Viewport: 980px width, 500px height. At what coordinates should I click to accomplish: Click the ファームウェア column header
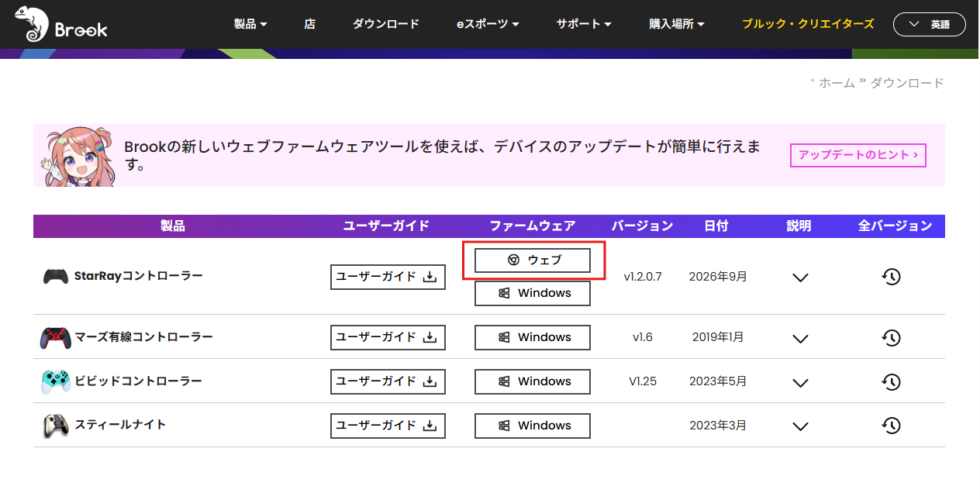(533, 226)
